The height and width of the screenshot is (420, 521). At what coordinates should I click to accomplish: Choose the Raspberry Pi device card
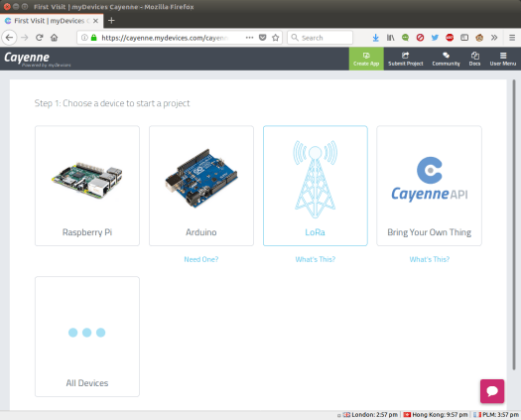point(87,186)
